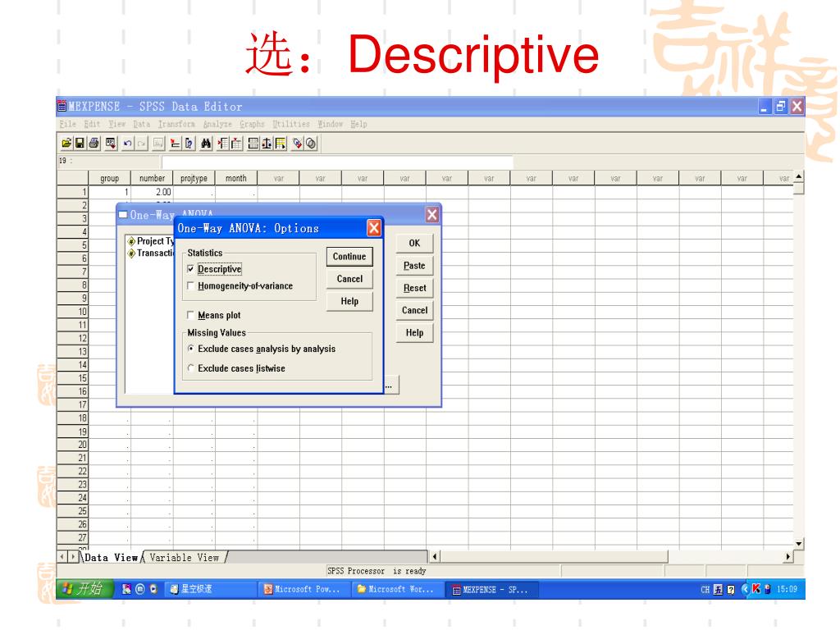
Task: Open the Edit menu
Action: pos(92,125)
